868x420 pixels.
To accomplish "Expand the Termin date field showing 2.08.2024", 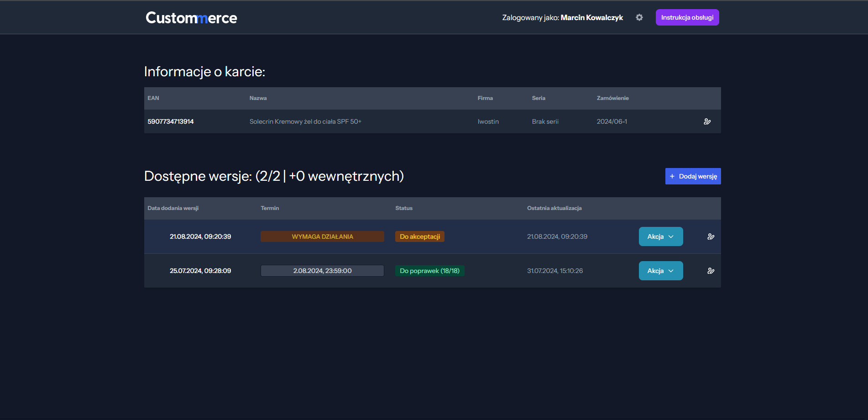I will click(322, 270).
